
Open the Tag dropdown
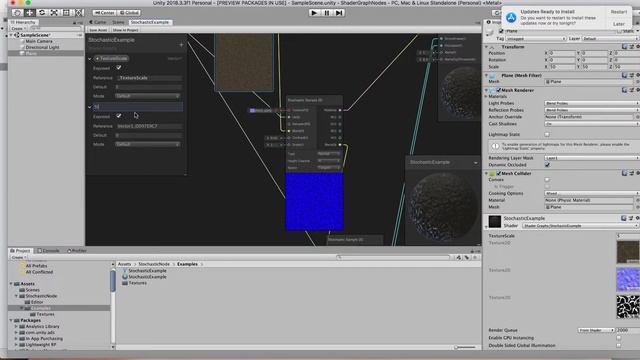tap(536, 38)
